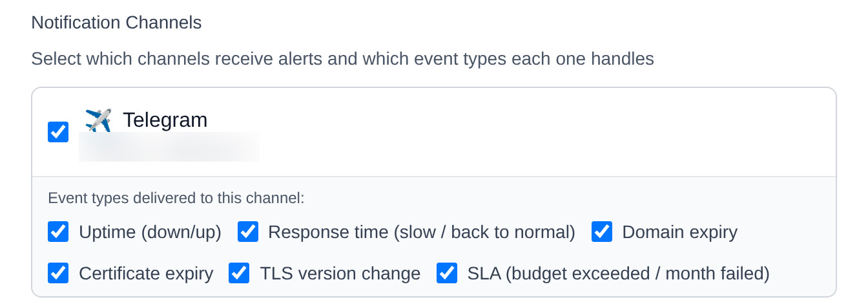
Task: Uncheck the SLA budget exceeded checkbox
Action: point(447,273)
